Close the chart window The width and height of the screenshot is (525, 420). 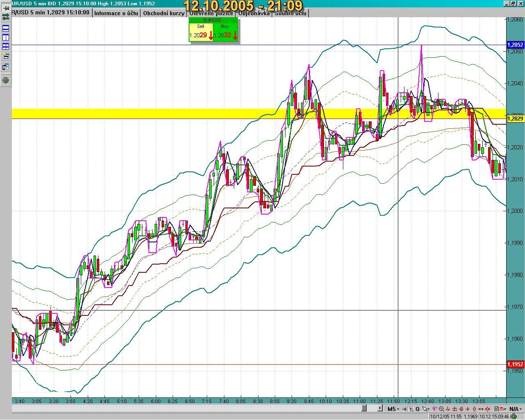coord(520,4)
